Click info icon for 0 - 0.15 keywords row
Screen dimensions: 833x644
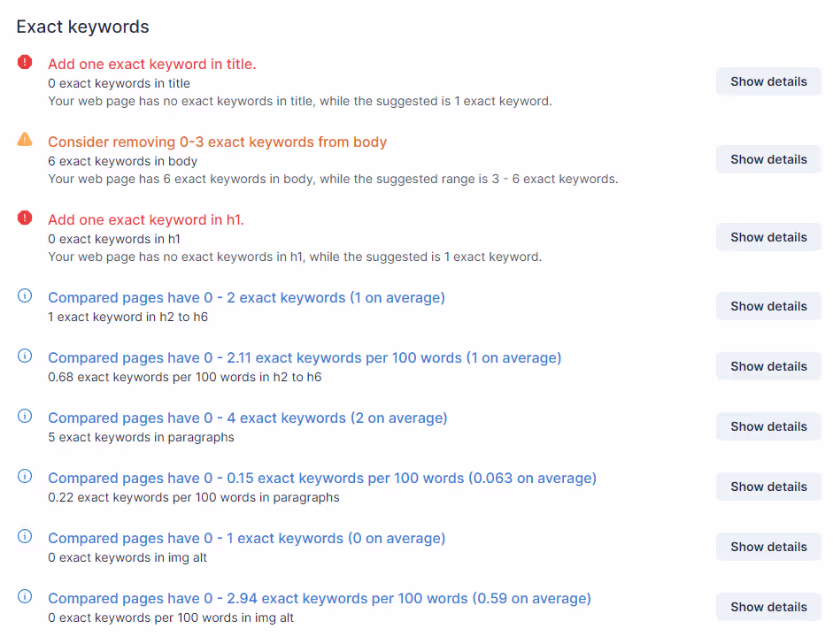pyautogui.click(x=25, y=476)
